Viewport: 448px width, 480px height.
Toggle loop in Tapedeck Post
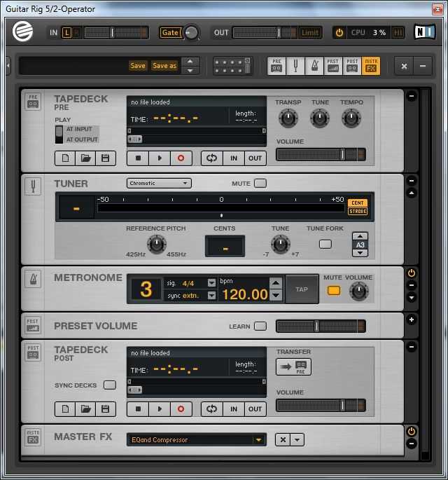[x=212, y=409]
